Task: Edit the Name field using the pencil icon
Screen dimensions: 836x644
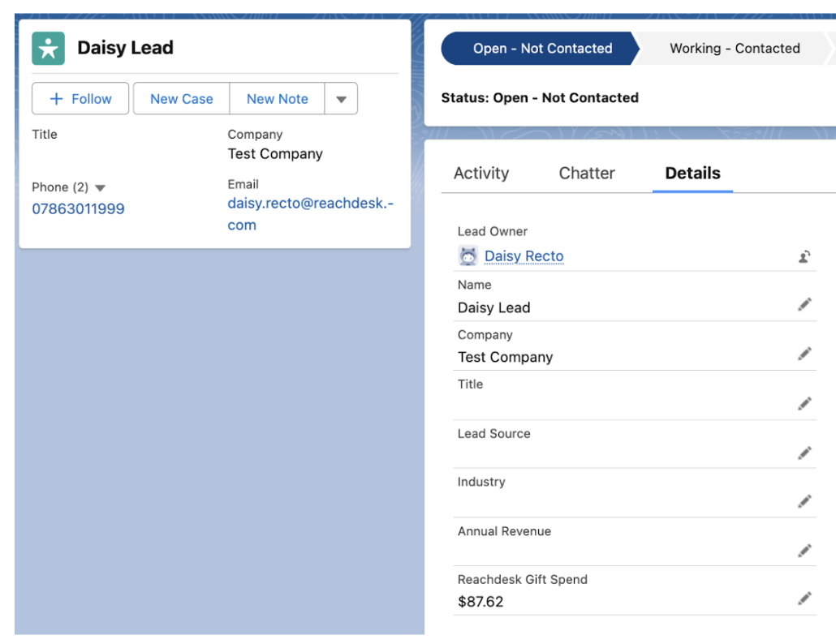Action: [x=804, y=304]
